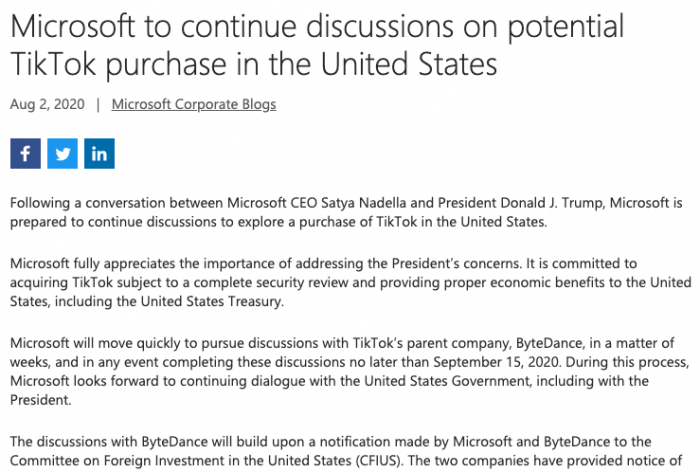
Task: Click the paragraph starting "Microsoft fully appreciates"
Action: (340, 281)
